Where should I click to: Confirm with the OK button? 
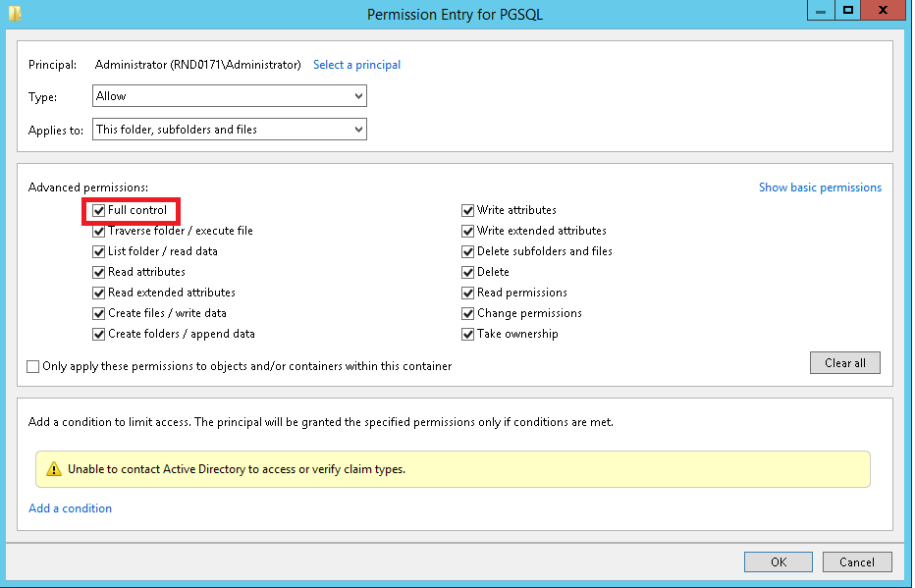tap(778, 562)
